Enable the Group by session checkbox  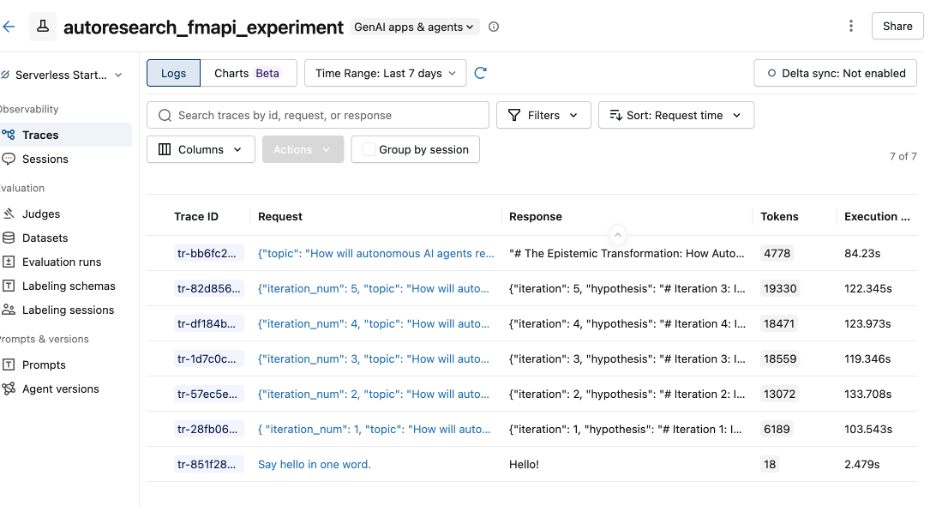(369, 150)
